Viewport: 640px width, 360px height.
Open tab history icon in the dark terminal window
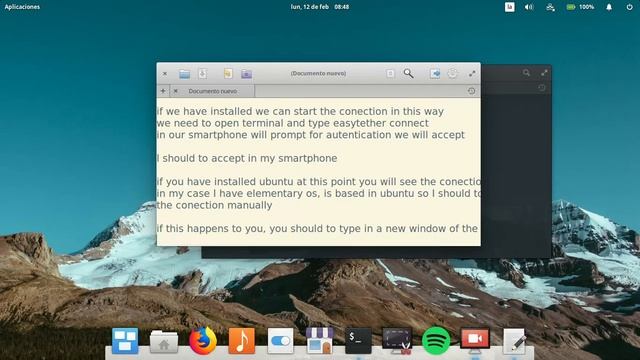pos(542,87)
